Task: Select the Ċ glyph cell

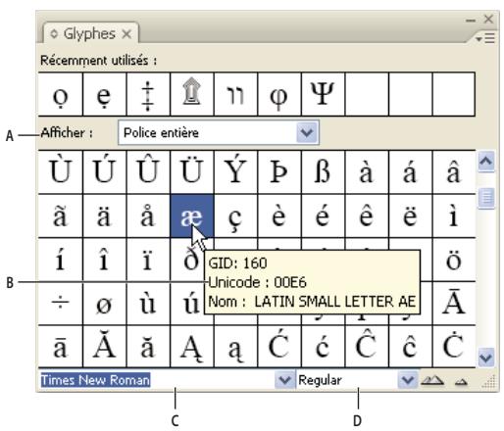Action: [x=454, y=347]
